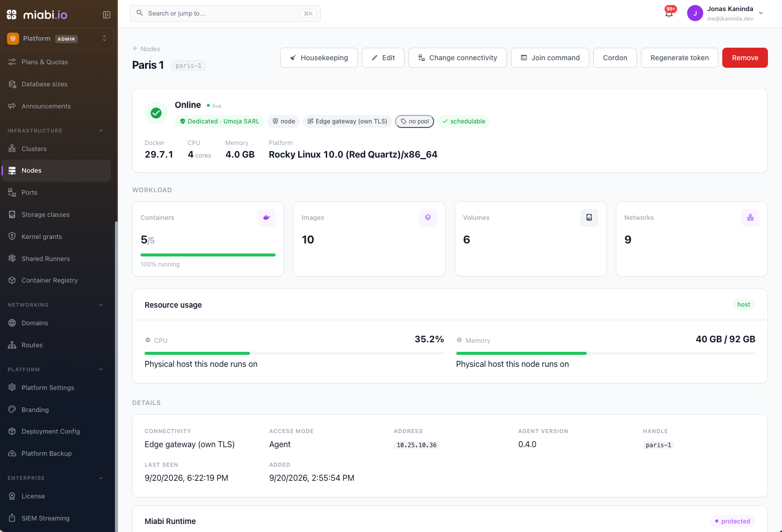Open SIEM Streaming page
The image size is (782, 532).
point(56,518)
